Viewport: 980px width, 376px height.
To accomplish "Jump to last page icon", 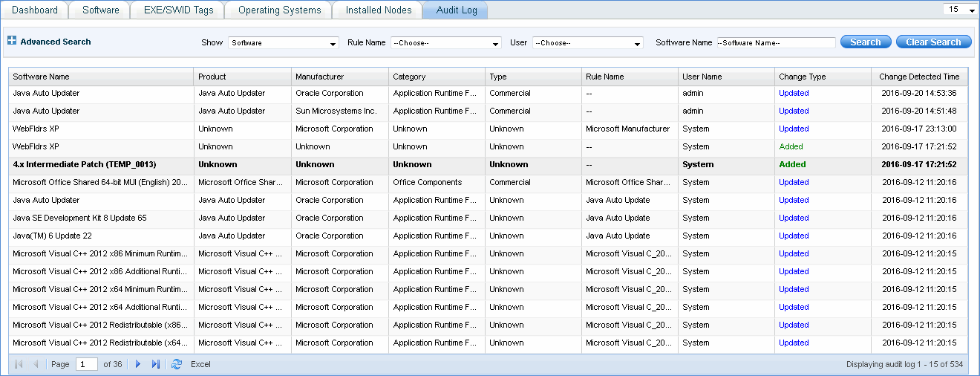I will [156, 364].
